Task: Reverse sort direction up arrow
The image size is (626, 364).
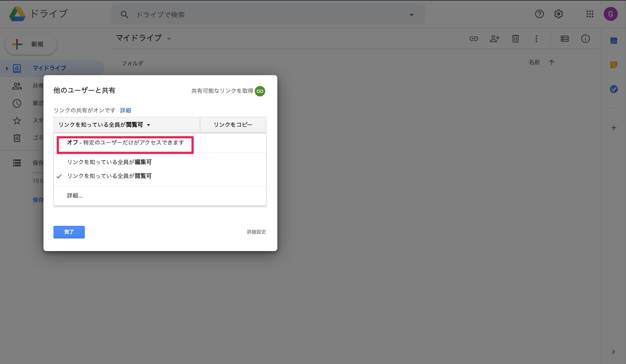Action: pos(552,62)
